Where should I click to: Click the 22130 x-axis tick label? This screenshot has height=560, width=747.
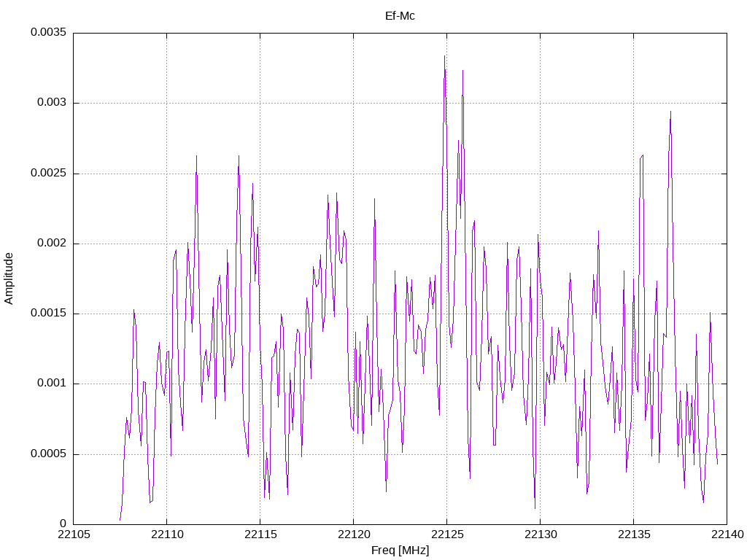(x=541, y=534)
